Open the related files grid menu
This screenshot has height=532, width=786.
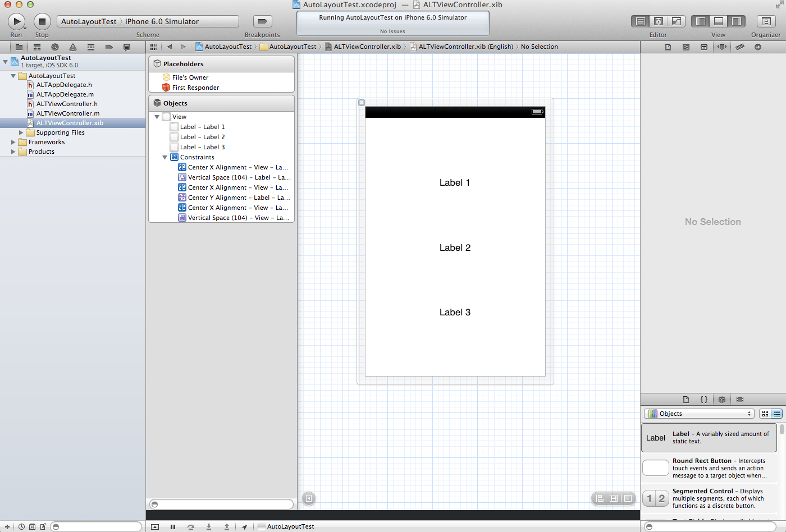pyautogui.click(x=153, y=47)
